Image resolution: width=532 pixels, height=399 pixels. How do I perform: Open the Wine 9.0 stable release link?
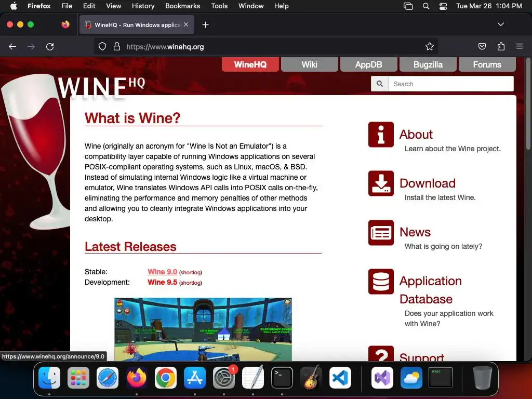[x=163, y=272]
